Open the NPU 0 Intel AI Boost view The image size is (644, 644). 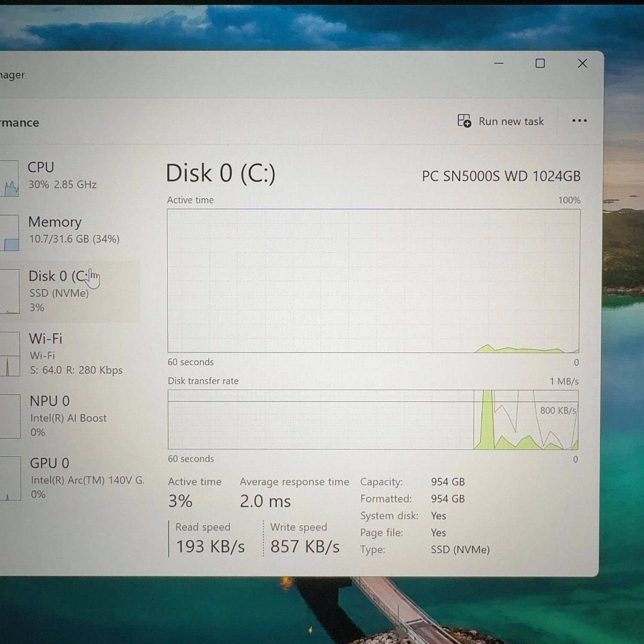[x=68, y=416]
